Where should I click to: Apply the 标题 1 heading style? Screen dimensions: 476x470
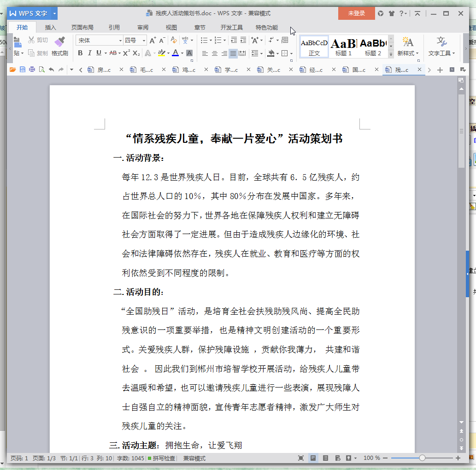click(343, 47)
